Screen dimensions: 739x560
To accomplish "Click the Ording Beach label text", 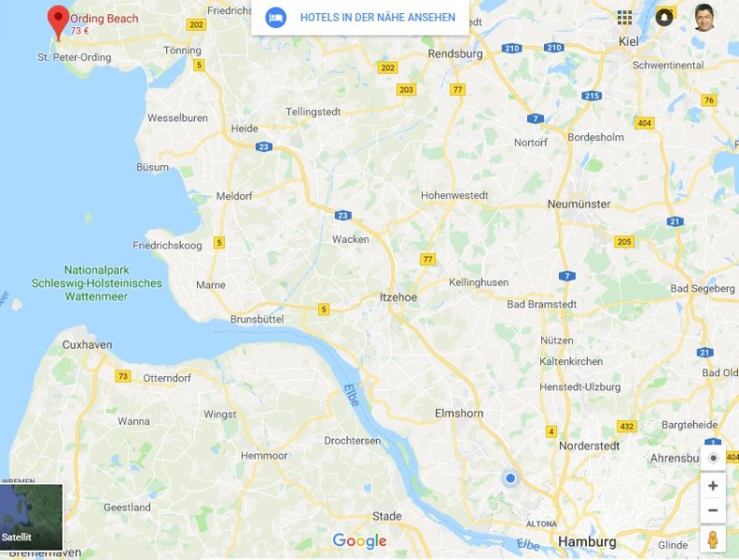I will pyautogui.click(x=105, y=19).
